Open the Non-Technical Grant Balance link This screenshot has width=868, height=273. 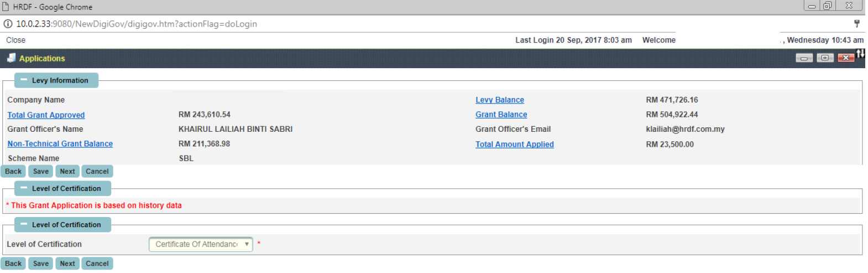click(x=60, y=144)
